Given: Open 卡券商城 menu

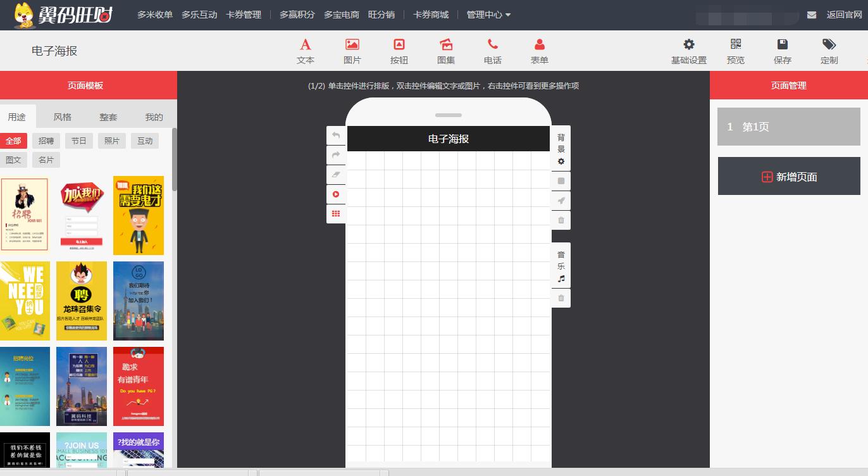Looking at the screenshot, I should 431,15.
